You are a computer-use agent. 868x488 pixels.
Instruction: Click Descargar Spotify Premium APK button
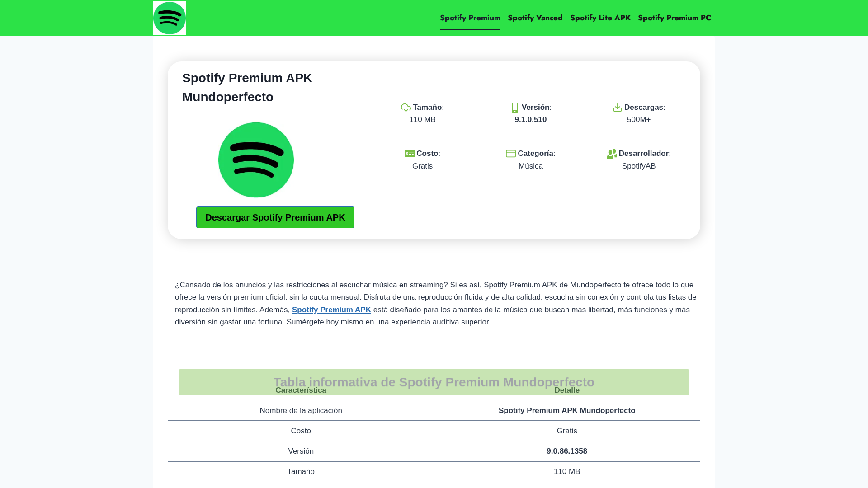(275, 217)
